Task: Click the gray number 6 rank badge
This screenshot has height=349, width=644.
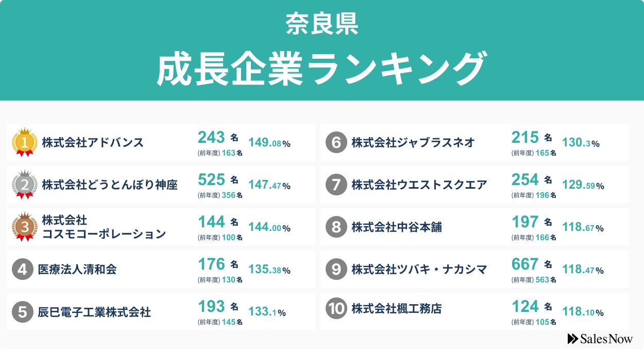Action: click(x=336, y=142)
